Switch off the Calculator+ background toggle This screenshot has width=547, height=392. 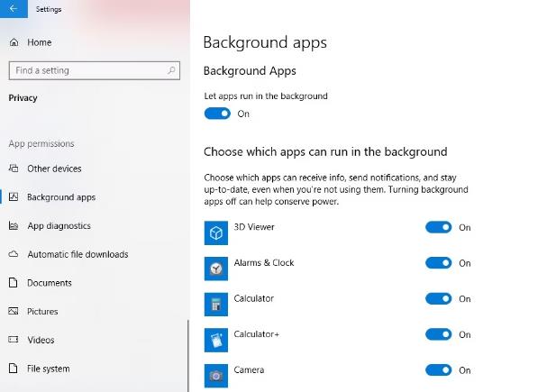(x=439, y=334)
